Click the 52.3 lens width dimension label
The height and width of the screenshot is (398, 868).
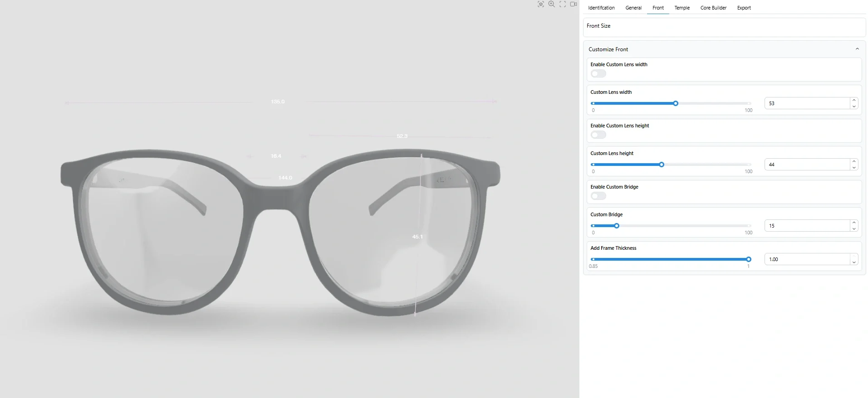tap(402, 136)
